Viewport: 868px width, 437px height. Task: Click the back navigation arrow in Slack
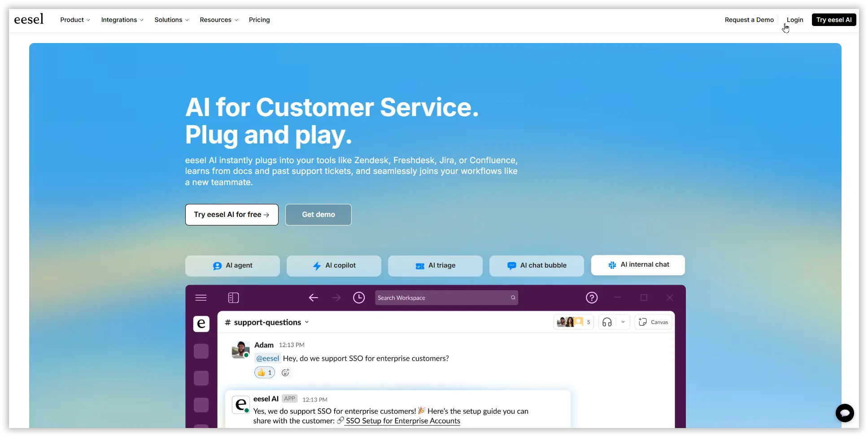[x=313, y=297]
